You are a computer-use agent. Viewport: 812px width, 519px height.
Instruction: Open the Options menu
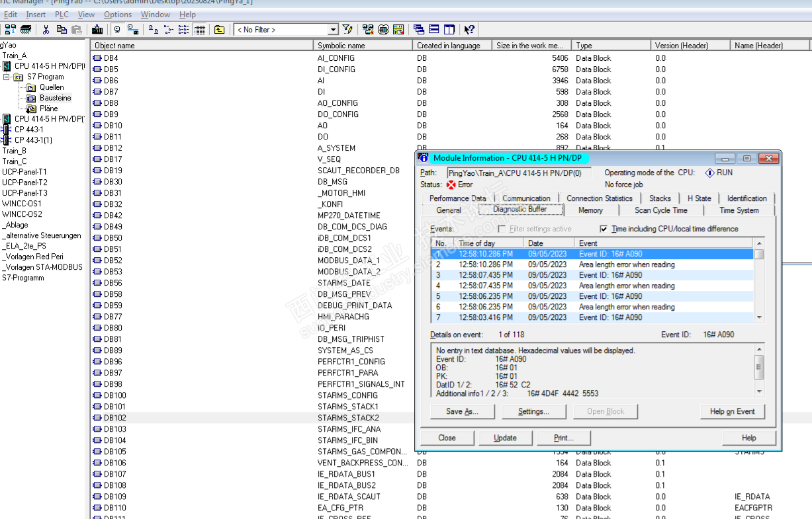click(118, 15)
